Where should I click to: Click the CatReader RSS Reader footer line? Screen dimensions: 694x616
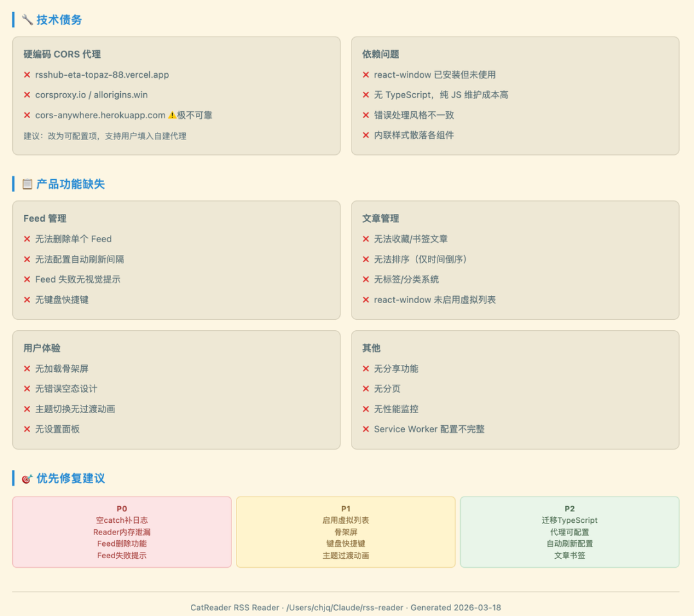point(346,608)
